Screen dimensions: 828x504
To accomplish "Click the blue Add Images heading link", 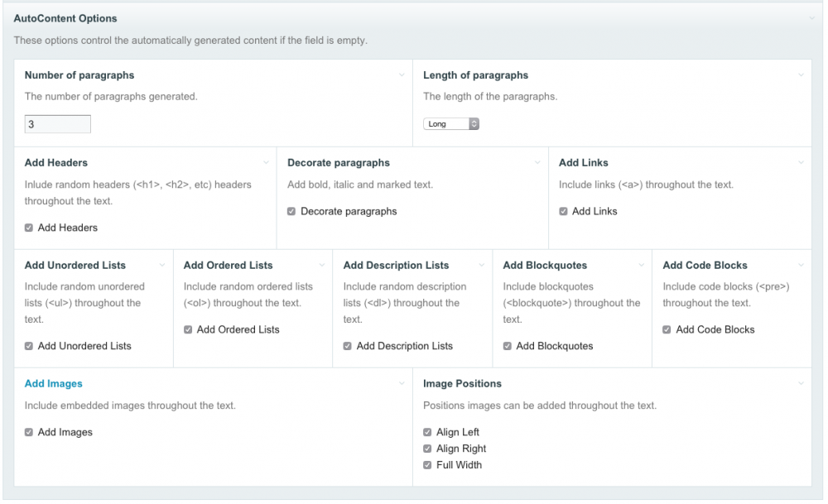I will (x=54, y=384).
